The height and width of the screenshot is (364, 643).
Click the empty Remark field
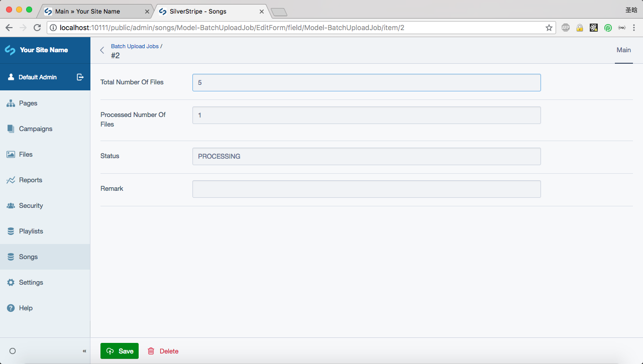click(367, 189)
